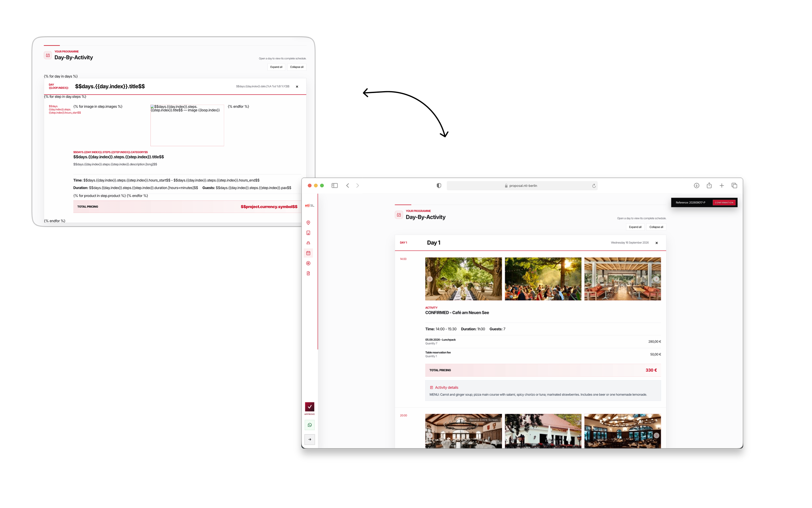Click the nti logo in sidebar
812x508 pixels.
click(x=309, y=205)
